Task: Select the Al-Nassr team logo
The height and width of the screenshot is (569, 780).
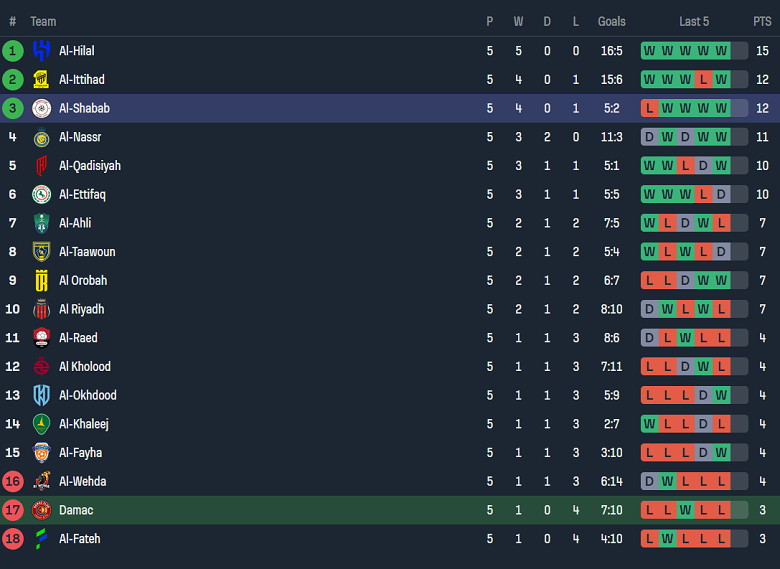Action: click(x=41, y=137)
